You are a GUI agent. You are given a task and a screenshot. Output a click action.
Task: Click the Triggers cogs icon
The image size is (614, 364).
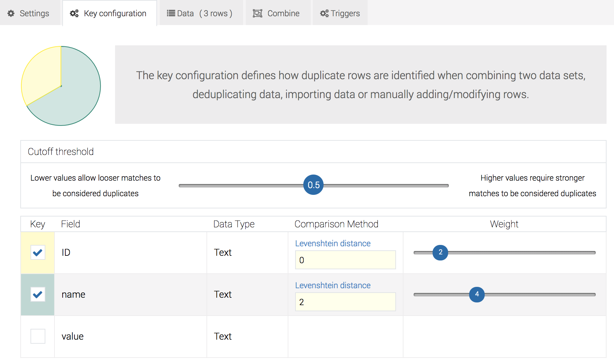[324, 14]
